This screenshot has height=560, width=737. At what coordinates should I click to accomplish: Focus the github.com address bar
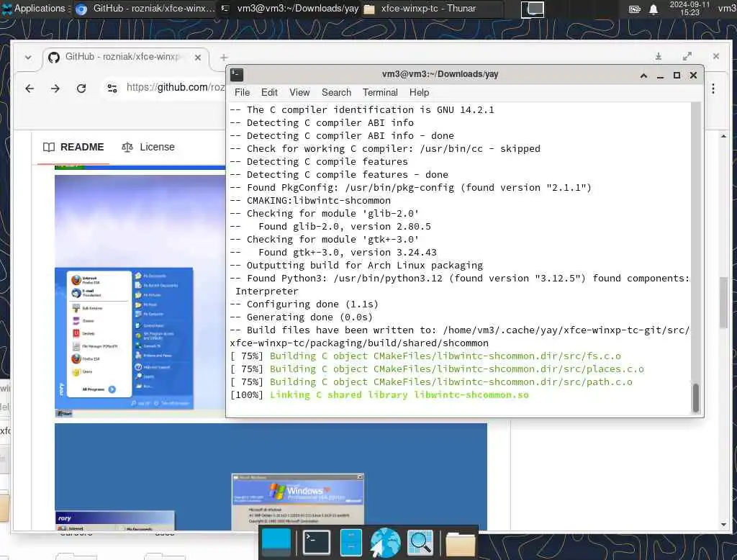[176, 88]
